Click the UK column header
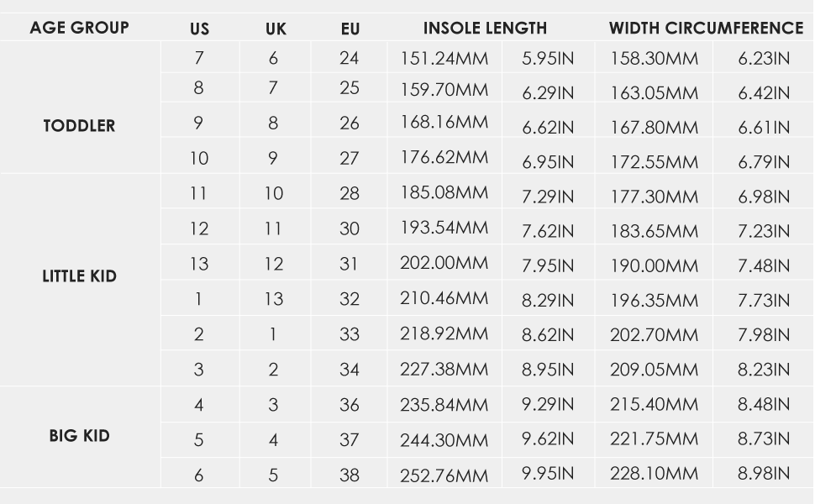Screen dimensions: 815x504 (276, 29)
